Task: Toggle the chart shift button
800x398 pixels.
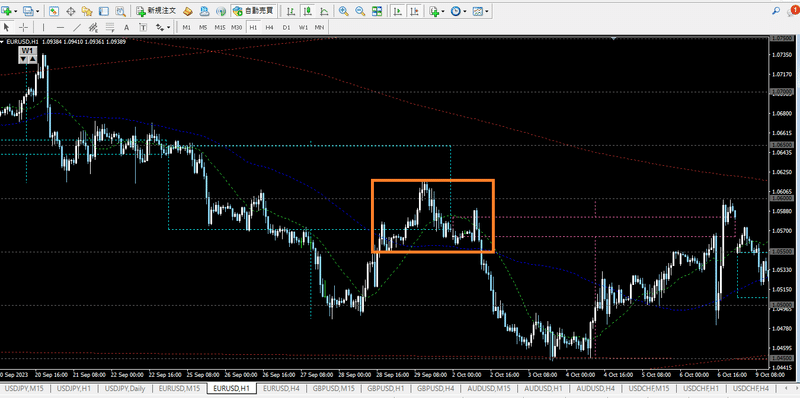Action: pyautogui.click(x=414, y=11)
